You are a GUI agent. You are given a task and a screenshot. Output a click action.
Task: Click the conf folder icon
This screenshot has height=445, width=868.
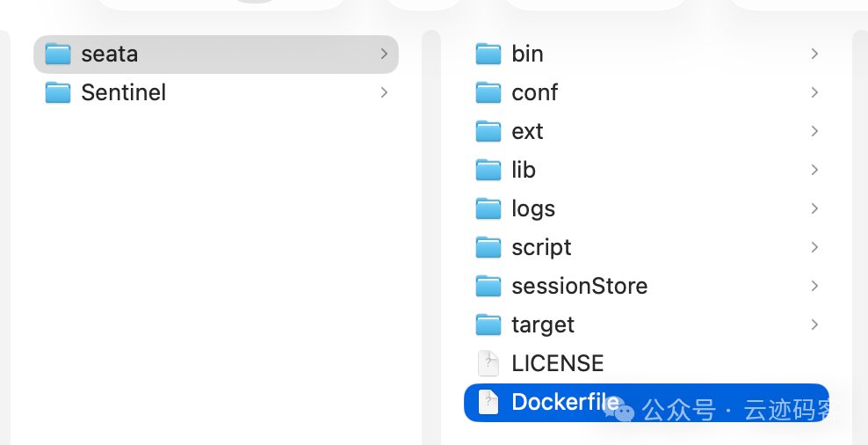488,92
